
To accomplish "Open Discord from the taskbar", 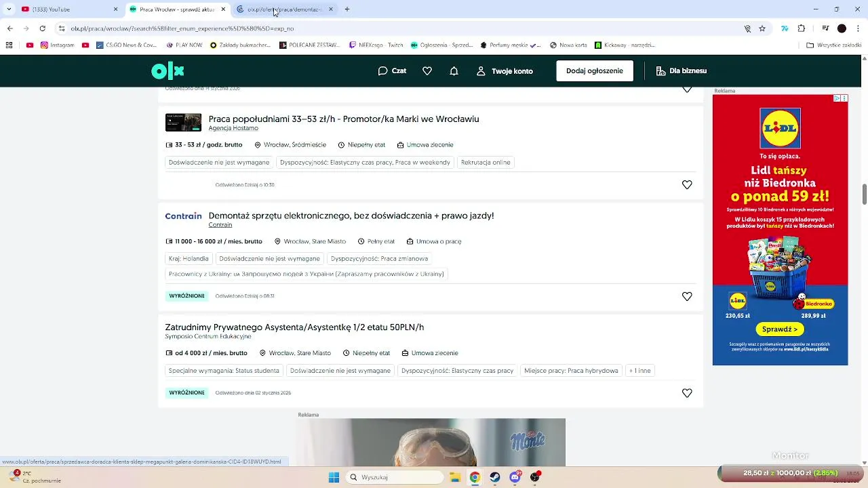I will (515, 477).
